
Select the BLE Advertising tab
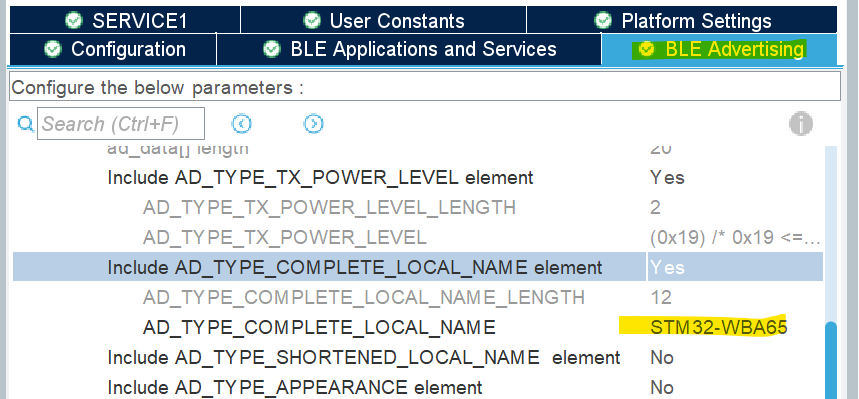pyautogui.click(x=719, y=49)
